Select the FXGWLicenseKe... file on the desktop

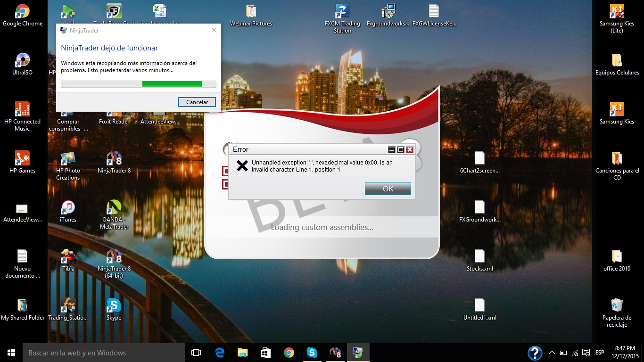[434, 15]
